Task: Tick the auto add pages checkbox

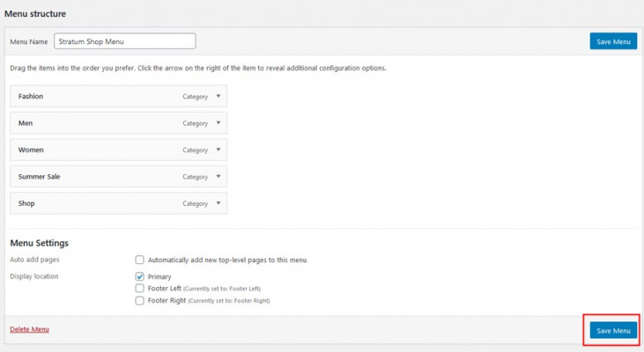Action: click(140, 260)
